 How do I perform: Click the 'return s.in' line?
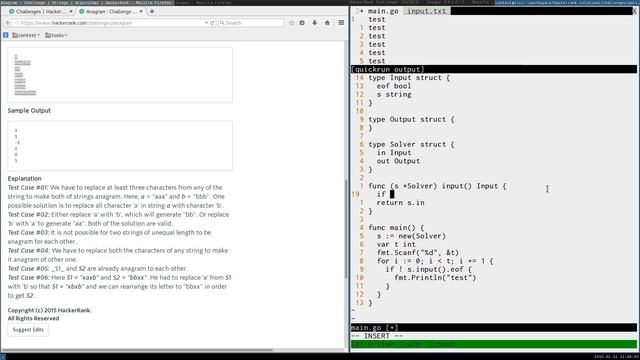tap(400, 203)
